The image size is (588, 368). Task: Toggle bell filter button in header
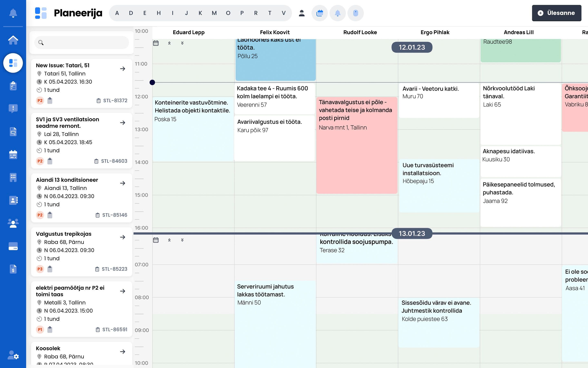coord(337,13)
